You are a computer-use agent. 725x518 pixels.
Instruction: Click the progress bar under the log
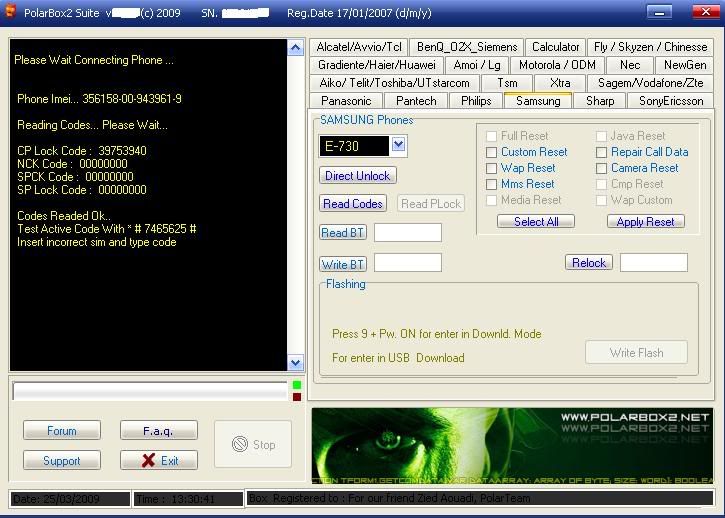click(x=150, y=391)
